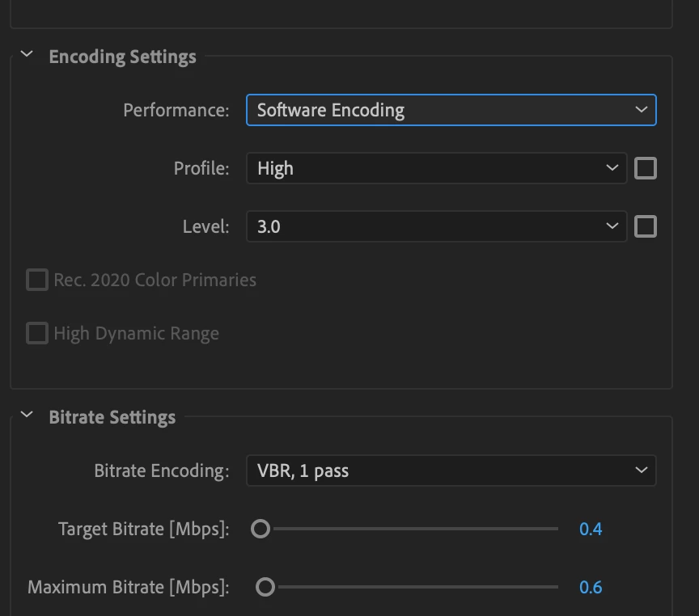This screenshot has height=616, width=699.
Task: Open the Profile dropdown
Action: [x=436, y=168]
